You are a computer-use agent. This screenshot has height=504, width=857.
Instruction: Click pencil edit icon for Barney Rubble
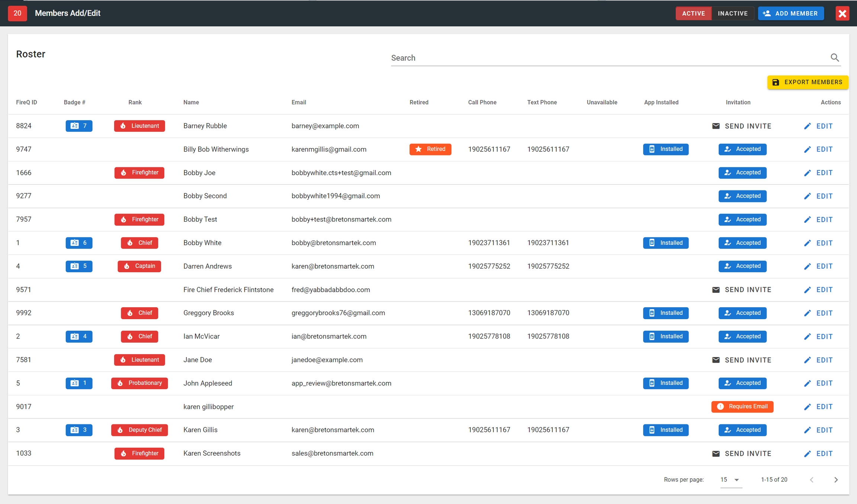(x=807, y=126)
